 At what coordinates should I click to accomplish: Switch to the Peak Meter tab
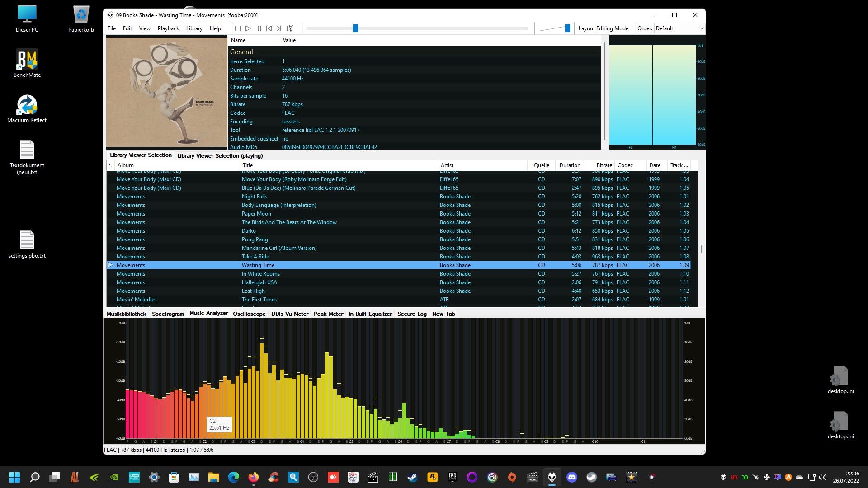click(x=328, y=314)
